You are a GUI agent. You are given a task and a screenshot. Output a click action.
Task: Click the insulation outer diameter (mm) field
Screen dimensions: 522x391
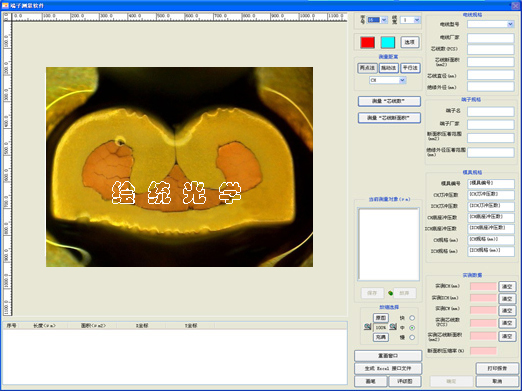click(x=491, y=87)
